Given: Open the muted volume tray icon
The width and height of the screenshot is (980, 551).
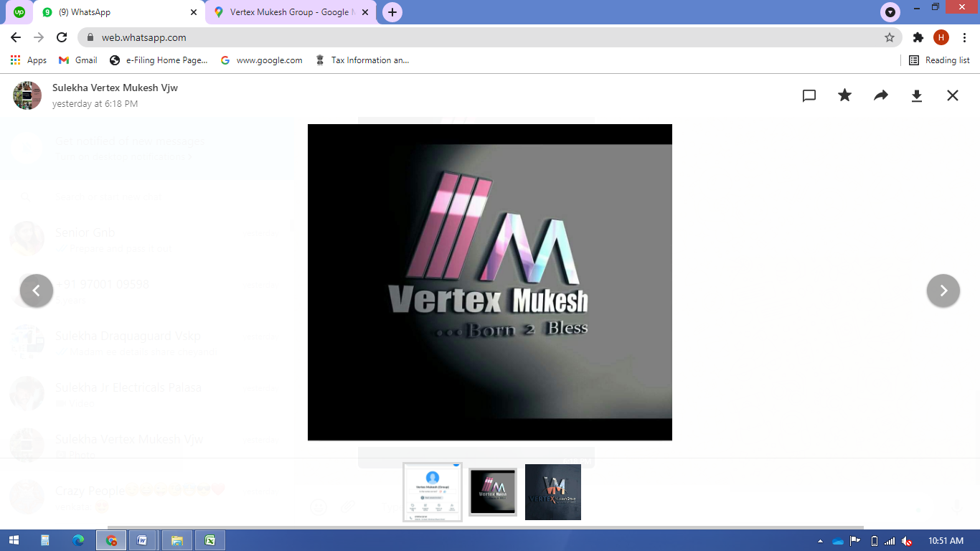Looking at the screenshot, I should (907, 541).
